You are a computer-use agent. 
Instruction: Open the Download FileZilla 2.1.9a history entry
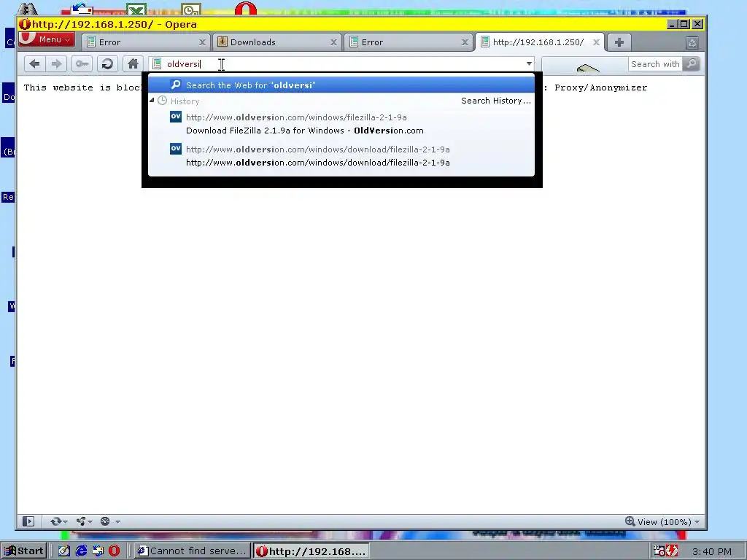pos(341,124)
